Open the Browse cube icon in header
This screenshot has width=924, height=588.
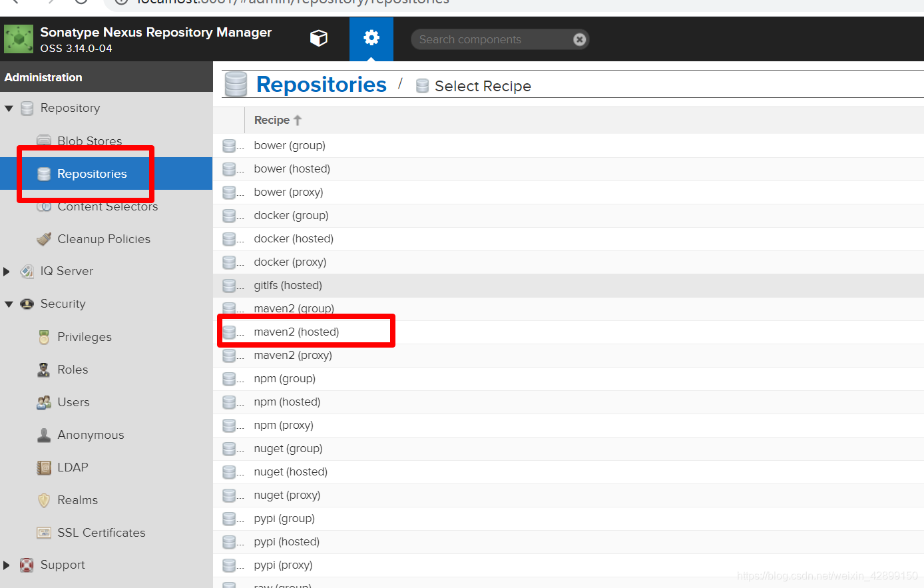click(x=319, y=39)
